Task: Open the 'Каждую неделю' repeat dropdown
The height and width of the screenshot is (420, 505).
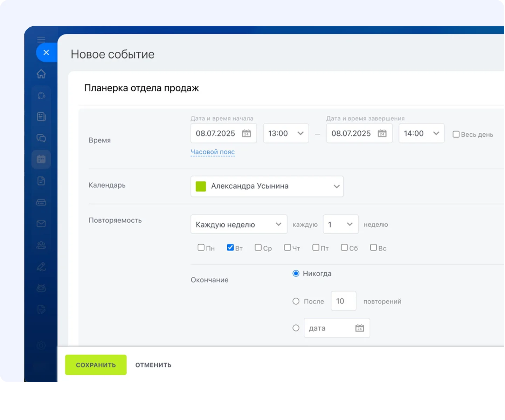Action: point(239,224)
